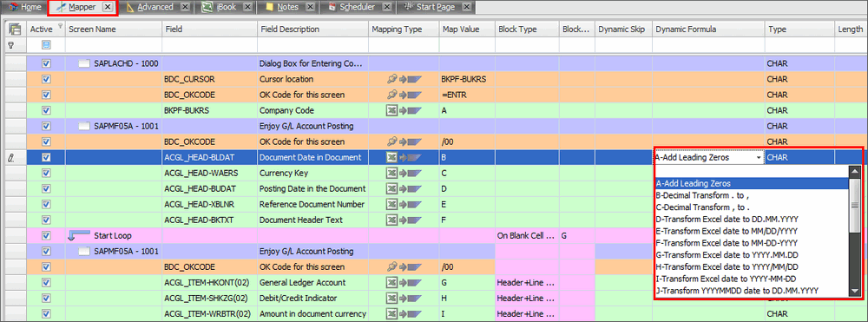Click the fixed-value mapping icon for BDC_CURSOR row
This screenshot has height=322, width=868.
pyautogui.click(x=404, y=79)
